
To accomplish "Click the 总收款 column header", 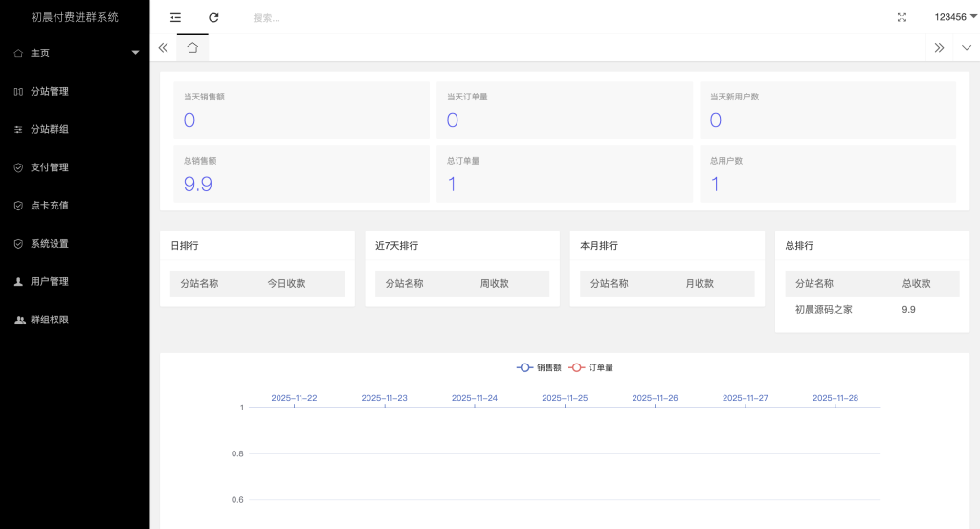I will point(916,283).
